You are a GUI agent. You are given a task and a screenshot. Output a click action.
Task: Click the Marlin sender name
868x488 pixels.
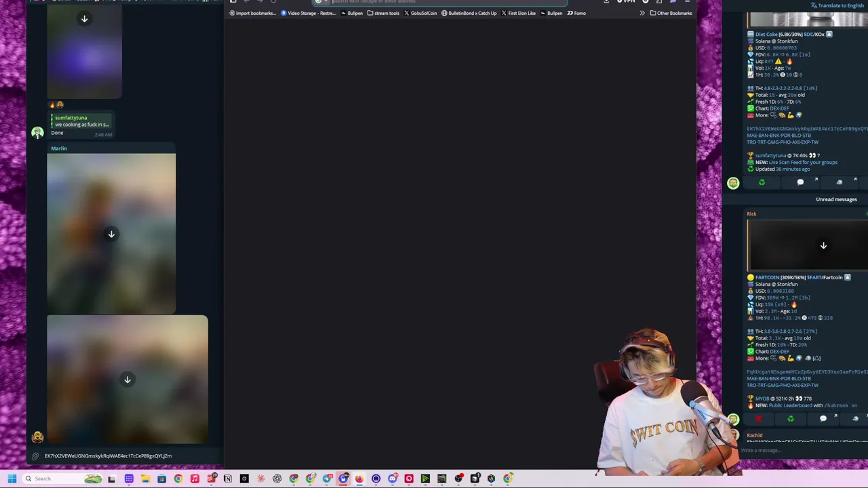59,148
